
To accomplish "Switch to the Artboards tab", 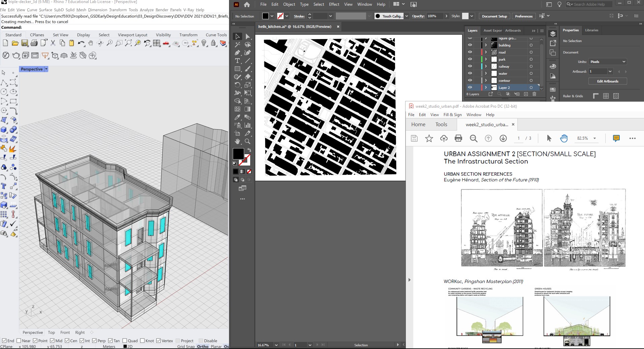I will click(513, 30).
